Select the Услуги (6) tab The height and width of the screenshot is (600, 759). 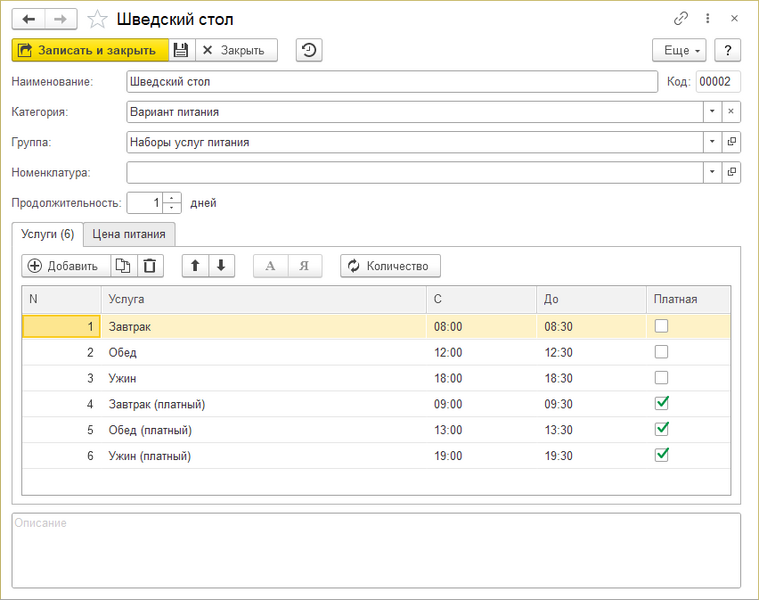(x=47, y=234)
